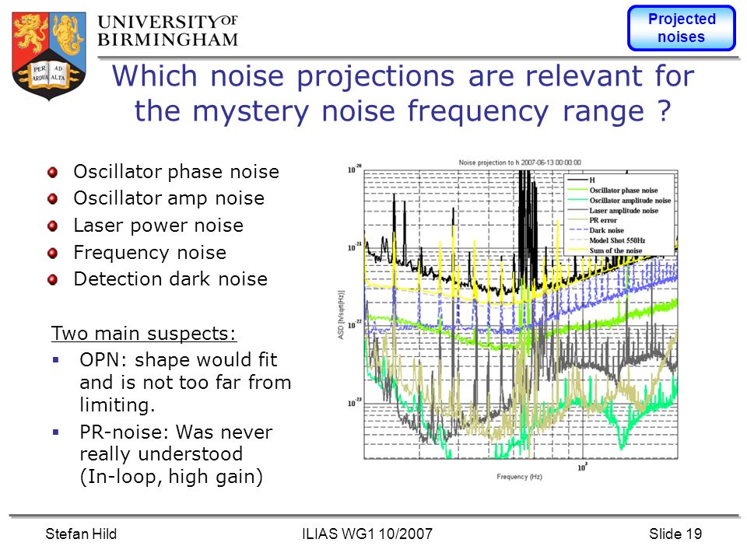Viewport: 747px width, 560px height.
Task: Click 'Model Shot 550Hz' in the plot legend
Action: [617, 240]
